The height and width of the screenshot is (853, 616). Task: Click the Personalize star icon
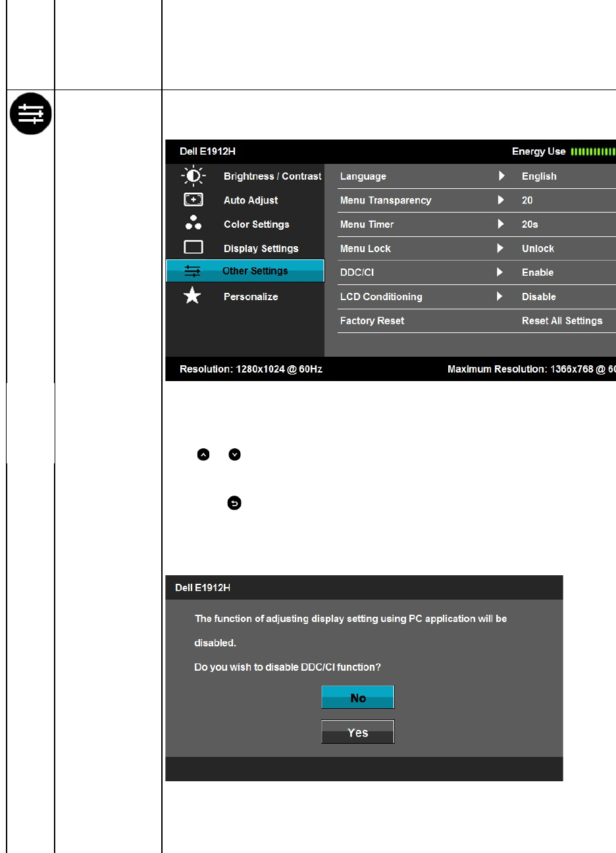pos(192,296)
